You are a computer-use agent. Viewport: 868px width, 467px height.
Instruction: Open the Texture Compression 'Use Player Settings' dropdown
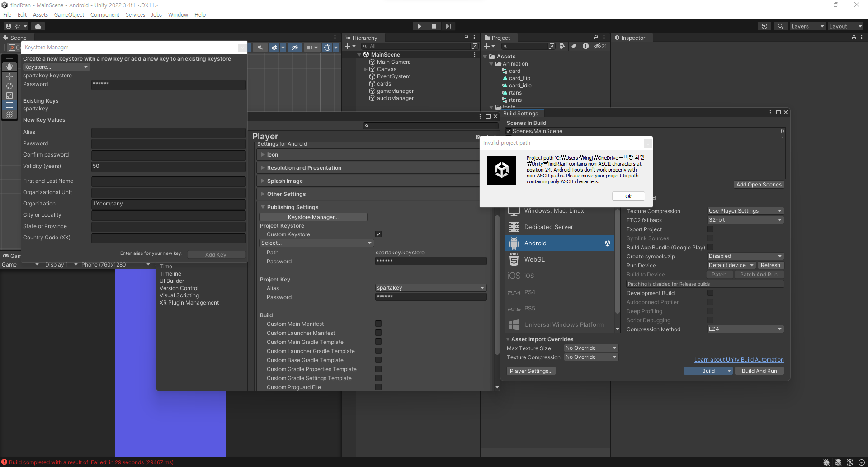coord(745,211)
